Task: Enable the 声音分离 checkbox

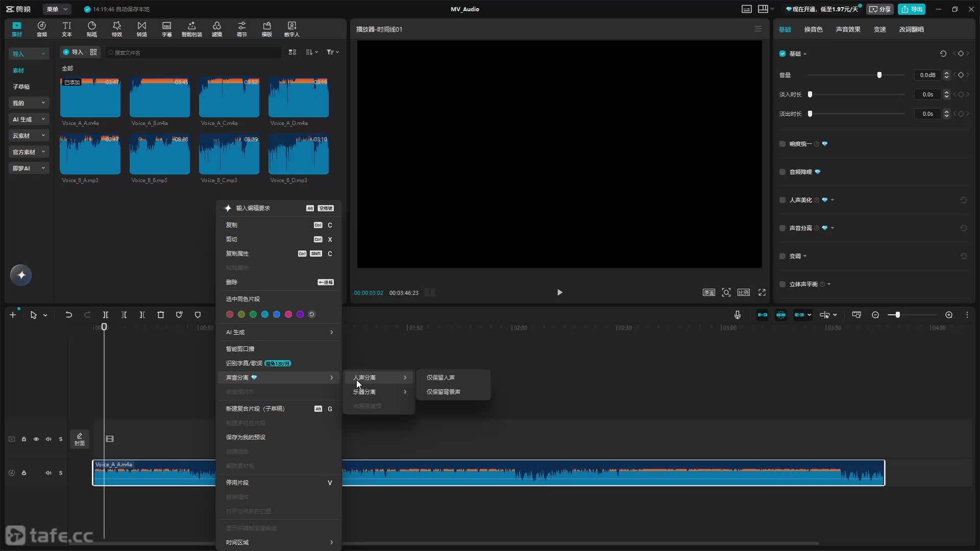Action: [782, 228]
